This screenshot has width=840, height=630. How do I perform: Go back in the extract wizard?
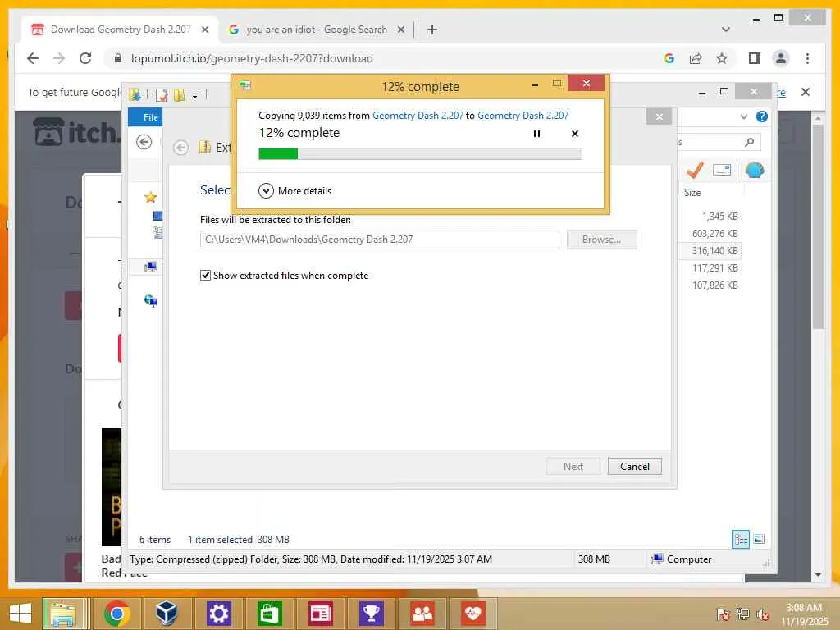point(181,148)
